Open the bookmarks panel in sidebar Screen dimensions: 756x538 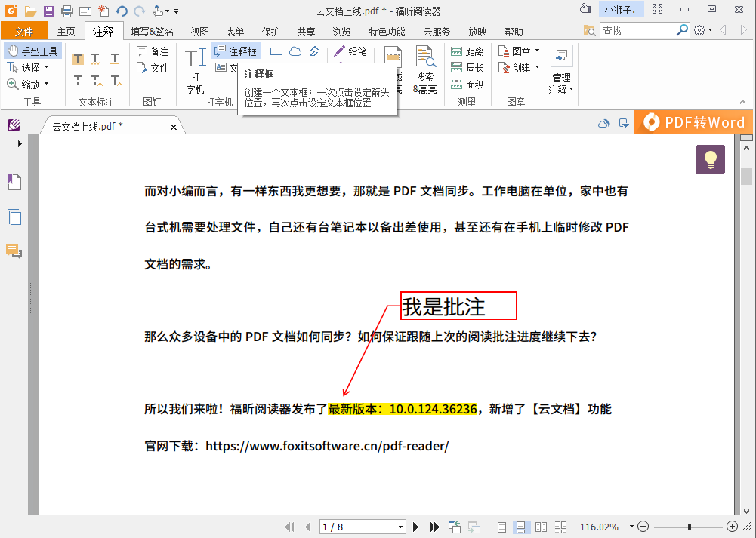(x=14, y=182)
